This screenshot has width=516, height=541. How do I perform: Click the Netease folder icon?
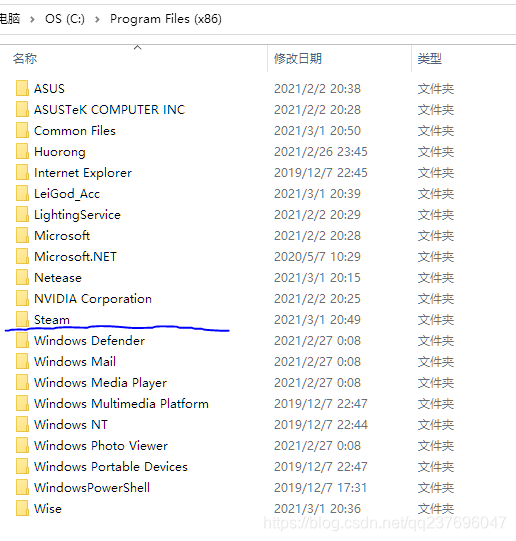22,278
